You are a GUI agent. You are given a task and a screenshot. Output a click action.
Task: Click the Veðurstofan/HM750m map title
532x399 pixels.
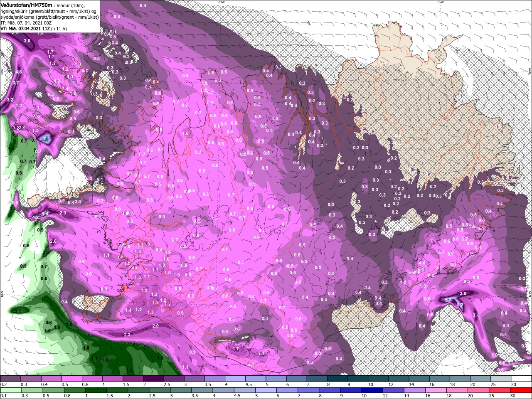tap(26, 5)
